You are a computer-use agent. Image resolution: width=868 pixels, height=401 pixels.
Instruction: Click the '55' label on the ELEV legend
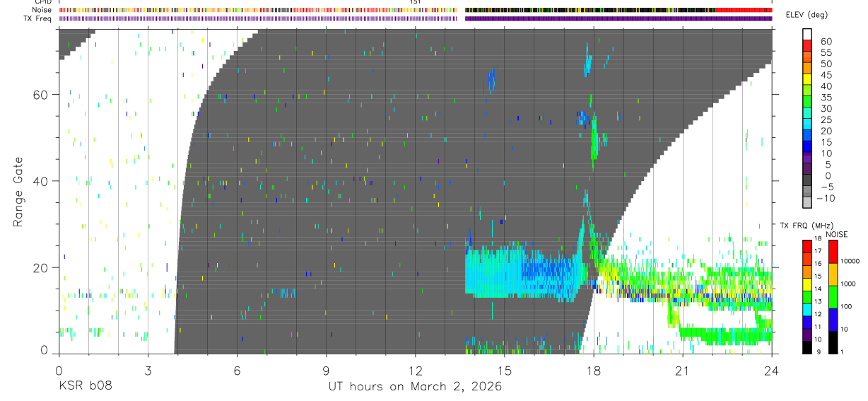(825, 52)
